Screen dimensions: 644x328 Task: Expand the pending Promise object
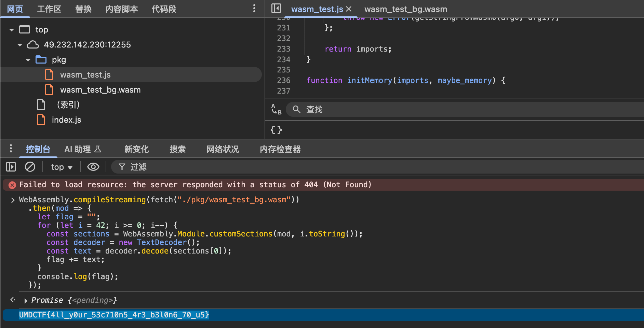26,301
